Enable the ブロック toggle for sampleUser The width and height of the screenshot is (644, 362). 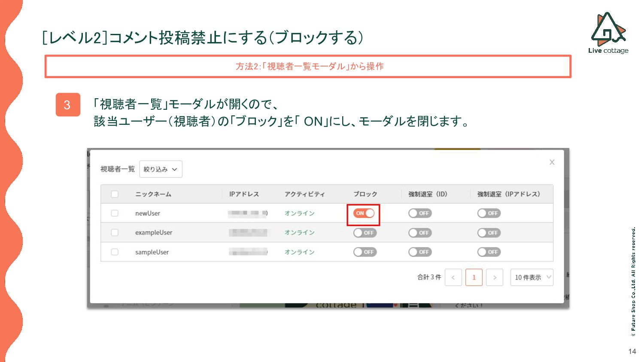pyautogui.click(x=365, y=252)
